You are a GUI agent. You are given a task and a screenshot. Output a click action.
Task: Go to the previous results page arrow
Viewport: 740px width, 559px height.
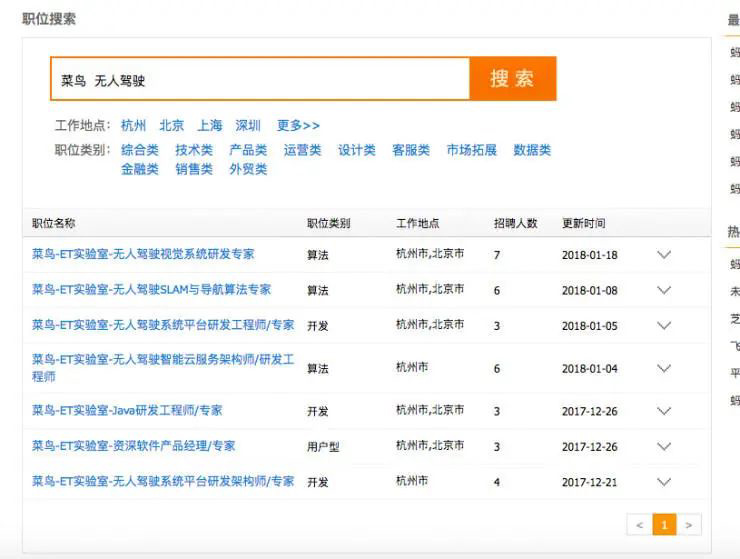[640, 525]
